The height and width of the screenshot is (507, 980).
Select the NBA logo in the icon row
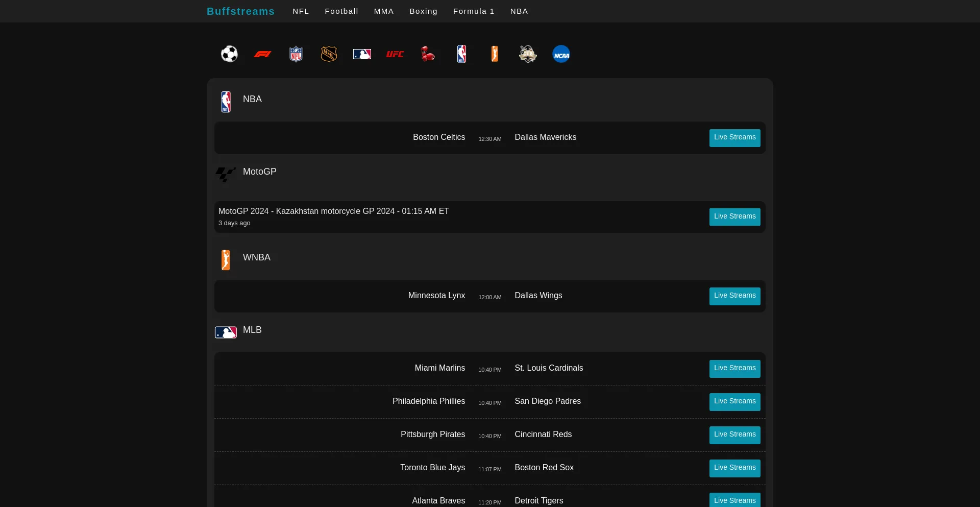[461, 54]
